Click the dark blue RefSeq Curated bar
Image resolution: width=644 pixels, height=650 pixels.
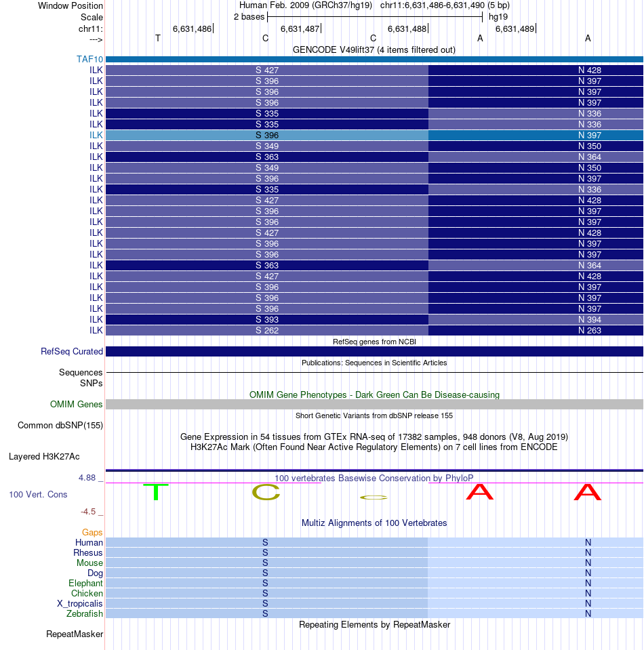[374, 351]
